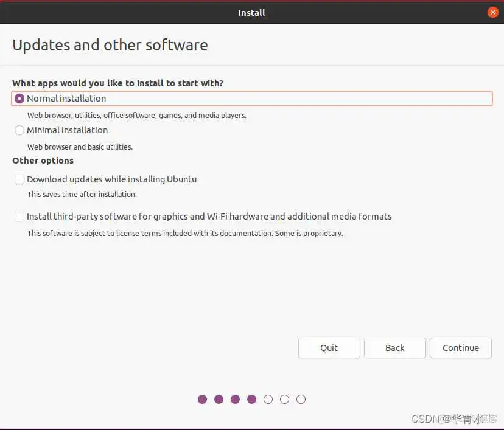The height and width of the screenshot is (430, 504).
Task: Click the Continue button to proceed
Action: pyautogui.click(x=460, y=347)
